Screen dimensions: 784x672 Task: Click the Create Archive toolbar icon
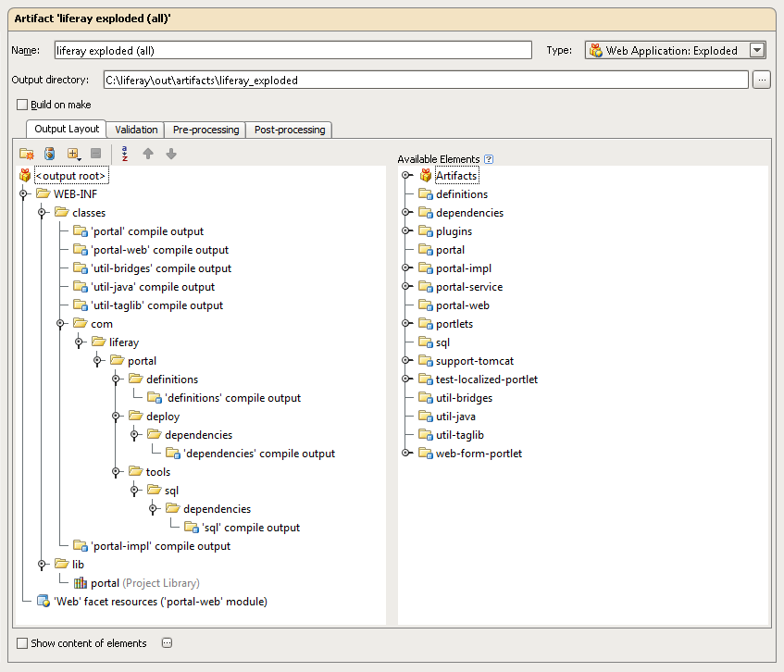tap(50, 154)
